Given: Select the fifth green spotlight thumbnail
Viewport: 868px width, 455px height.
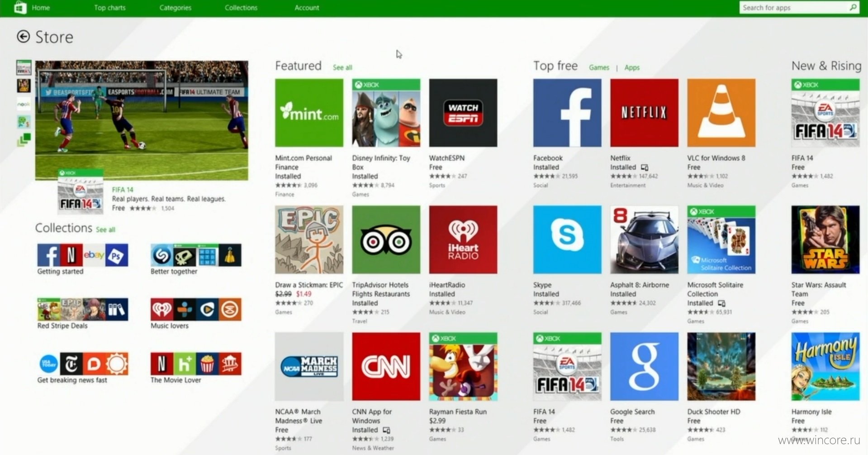Looking at the screenshot, I should pyautogui.click(x=24, y=139).
